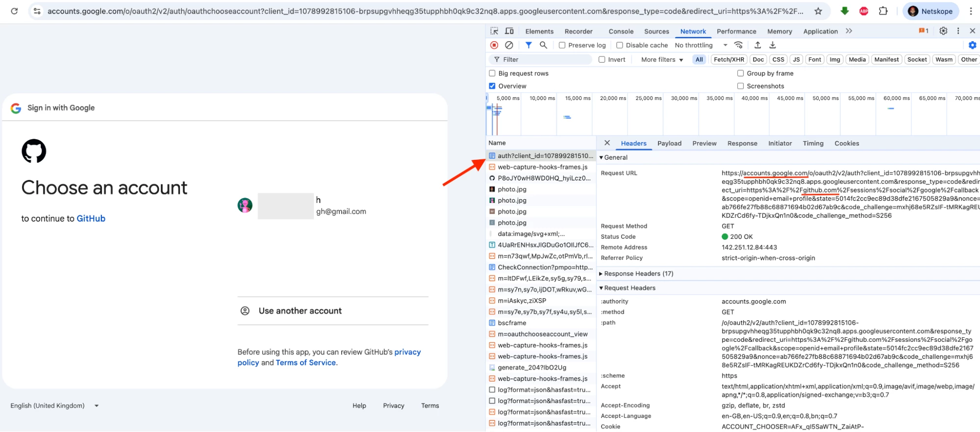Uncheck the Overview checkbox
This screenshot has width=980, height=432.
(492, 86)
